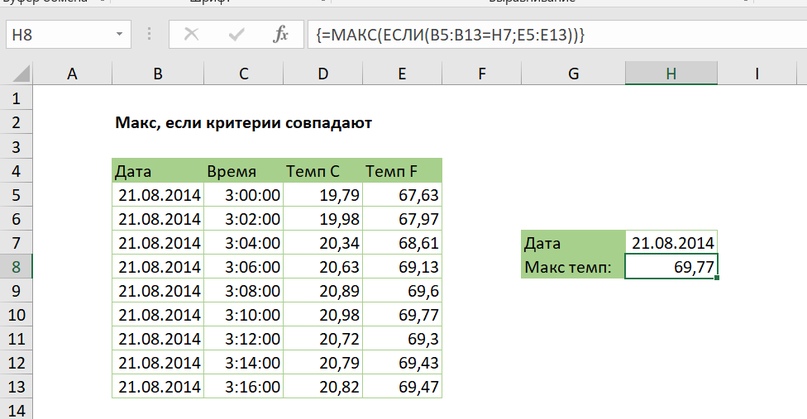Select the time cell 3:00:00
The height and width of the screenshot is (419, 807).
tap(243, 195)
